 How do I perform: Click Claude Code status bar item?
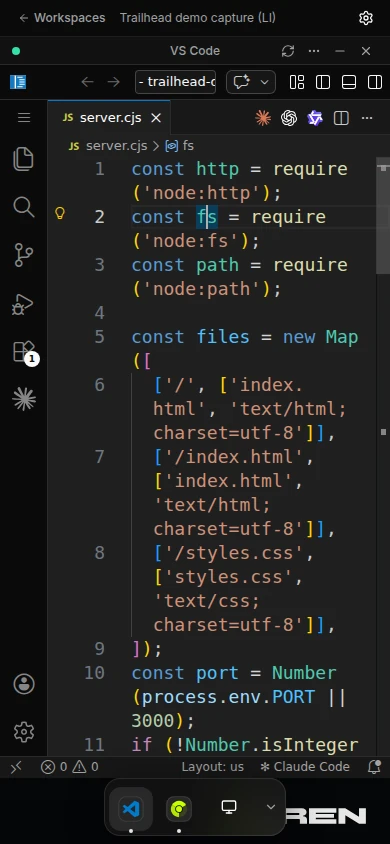pyautogui.click(x=304, y=767)
